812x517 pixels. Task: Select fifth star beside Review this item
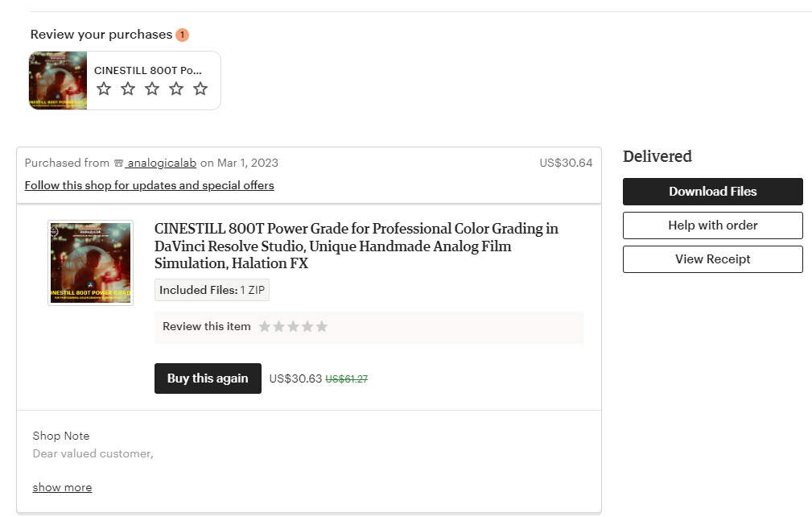click(322, 327)
